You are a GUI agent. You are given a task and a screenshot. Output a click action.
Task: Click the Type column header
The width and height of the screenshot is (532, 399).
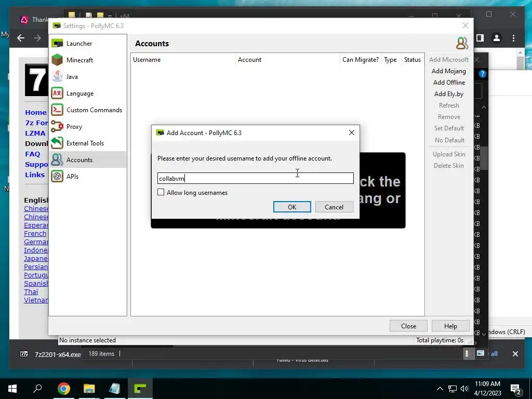click(391, 60)
